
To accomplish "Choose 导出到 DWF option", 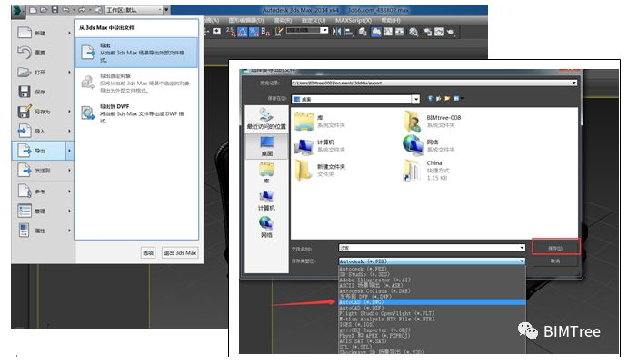I will pyautogui.click(x=136, y=113).
